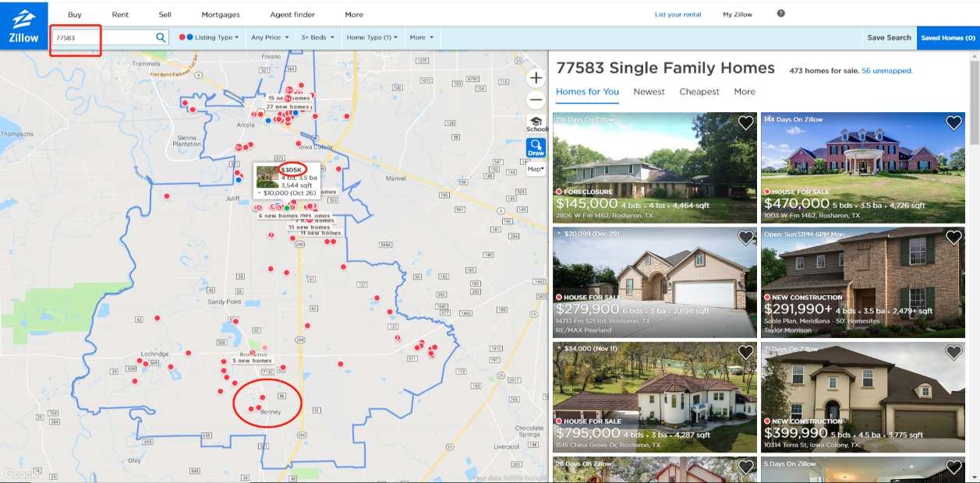The width and height of the screenshot is (980, 483).
Task: Open the 56 unmapped link
Action: (x=886, y=71)
